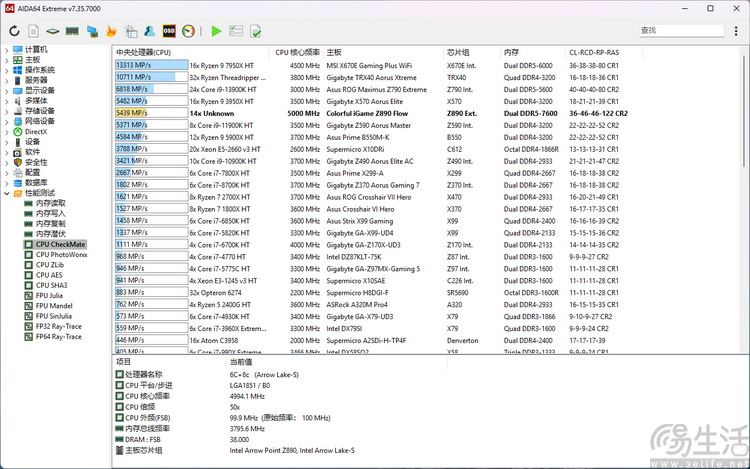Expand the 操作系统 tree node
The image size is (750, 469).
point(7,70)
